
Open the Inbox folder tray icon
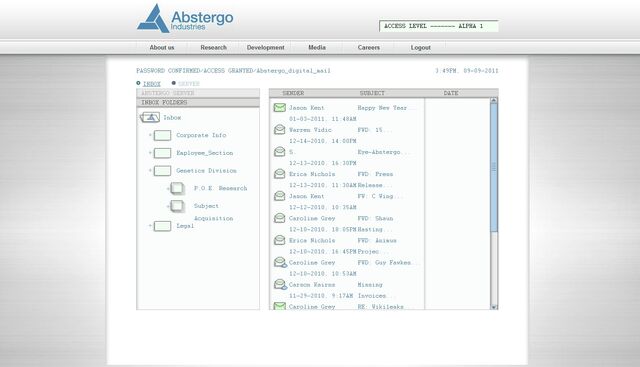150,118
